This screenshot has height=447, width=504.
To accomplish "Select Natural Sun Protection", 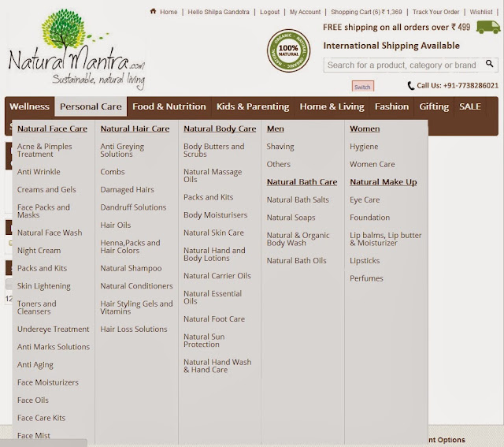I will pos(204,341).
